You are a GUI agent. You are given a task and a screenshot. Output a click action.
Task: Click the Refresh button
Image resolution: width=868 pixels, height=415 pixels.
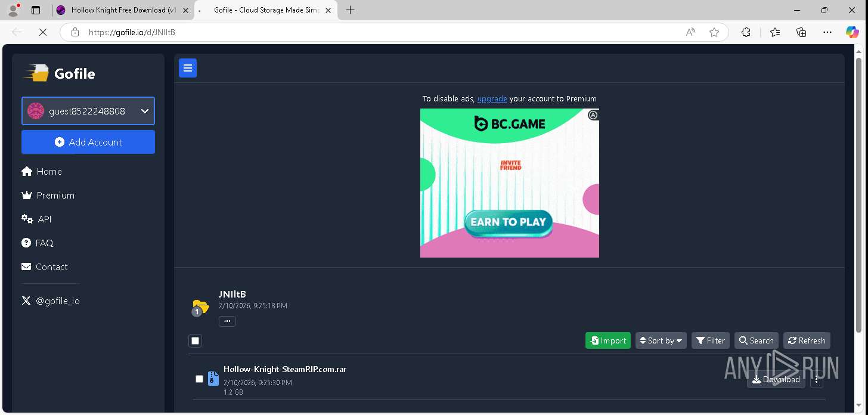click(x=807, y=340)
